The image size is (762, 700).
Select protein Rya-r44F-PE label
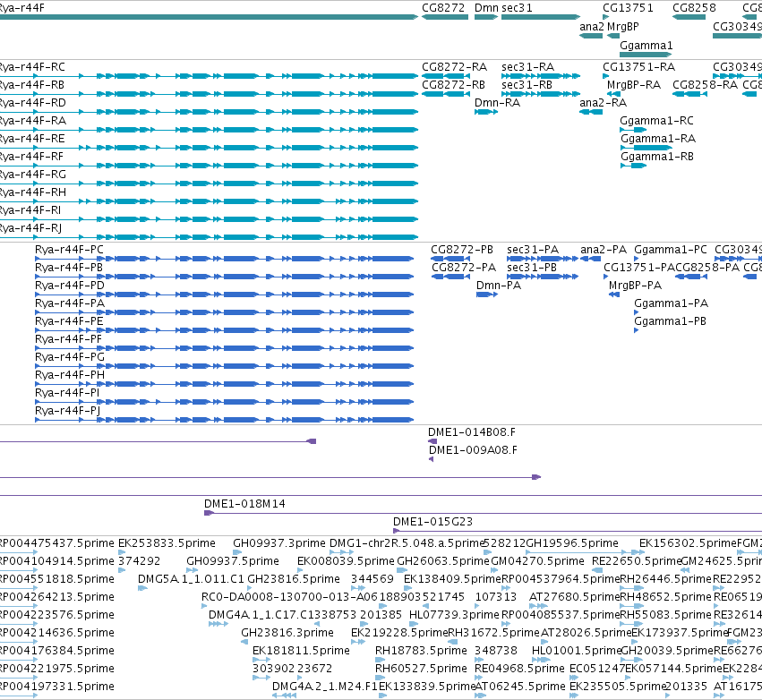(69, 321)
